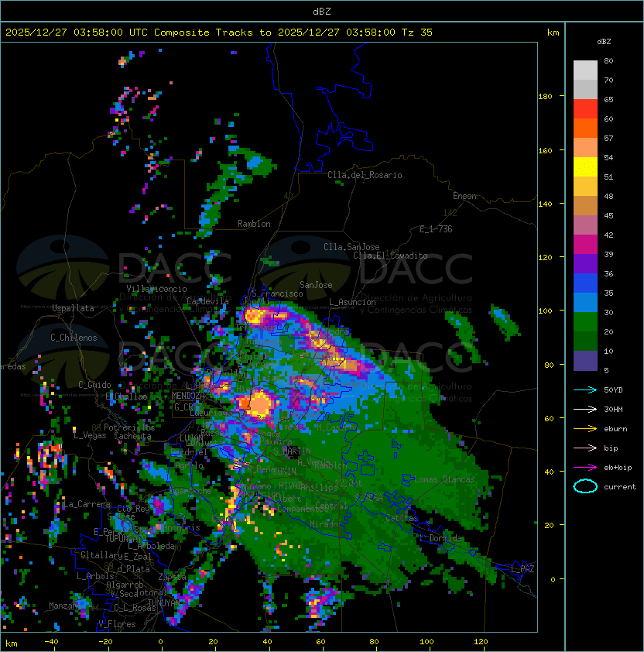Select the 'V_Flores' map label
The height and width of the screenshot is (652, 644).
coord(117,624)
